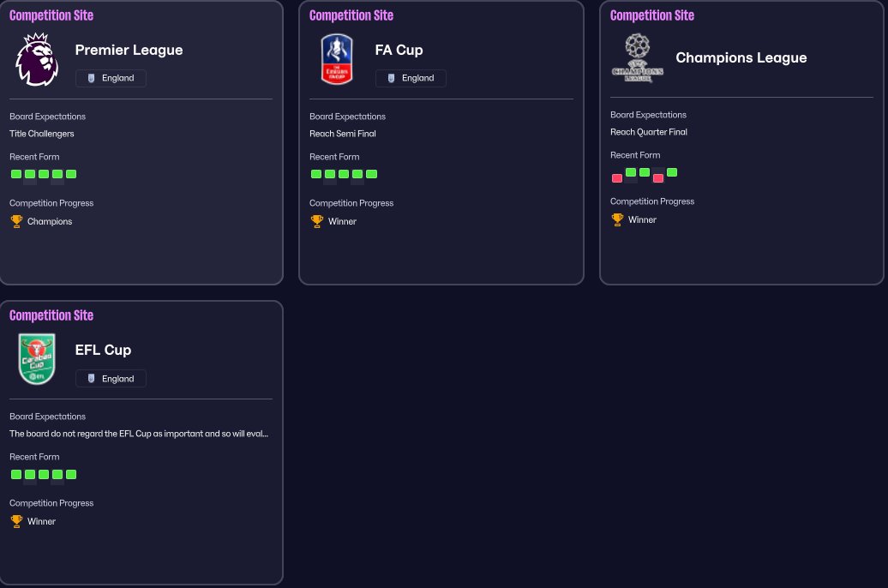Click 'Champions' progress text in Premier League
The image size is (888, 588).
[x=50, y=221]
